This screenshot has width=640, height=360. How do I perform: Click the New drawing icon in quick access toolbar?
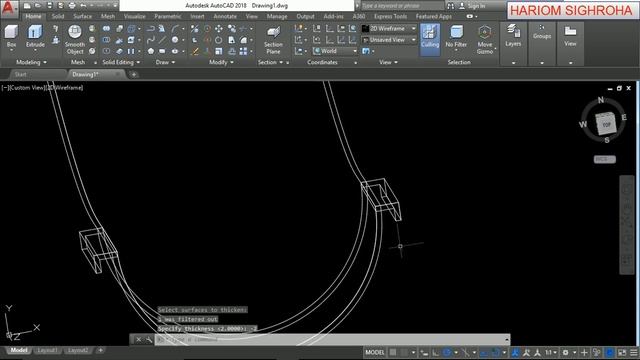pos(27,6)
